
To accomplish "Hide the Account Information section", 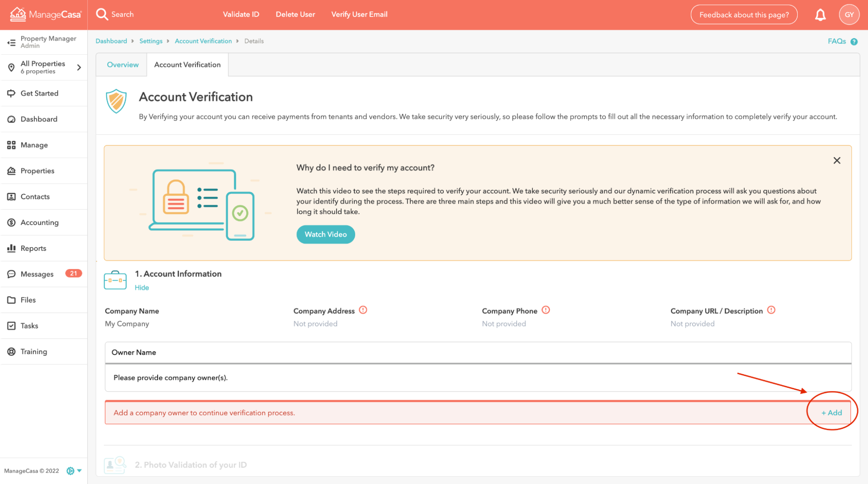I will click(142, 288).
